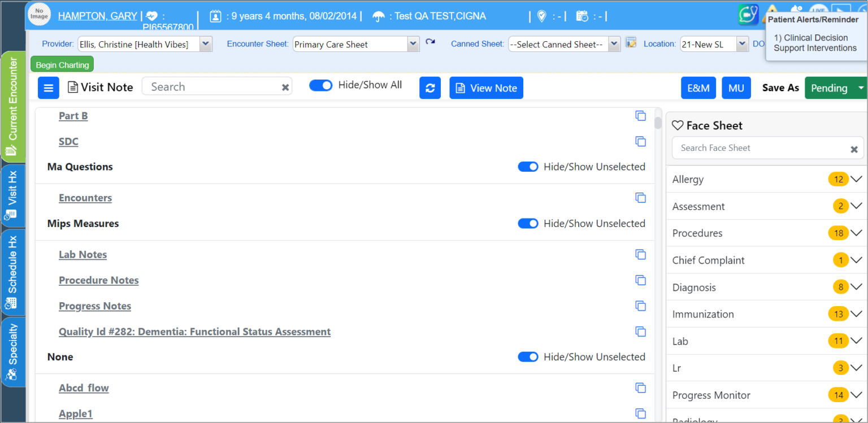
Task: Open the Select Canned Sheet dropdown
Action: [x=614, y=43]
